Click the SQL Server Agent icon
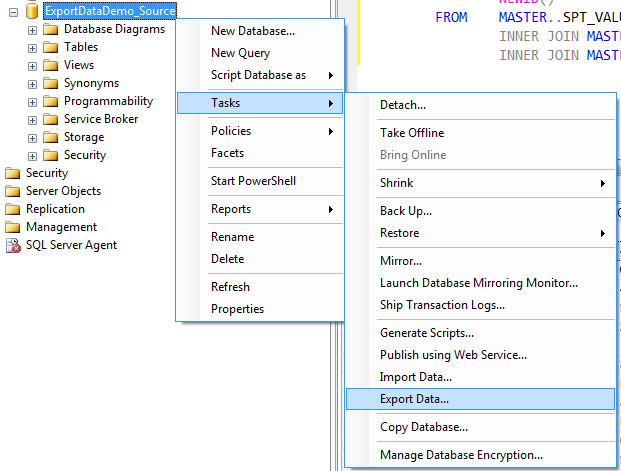Viewport: 621px width, 471px height. (13, 245)
